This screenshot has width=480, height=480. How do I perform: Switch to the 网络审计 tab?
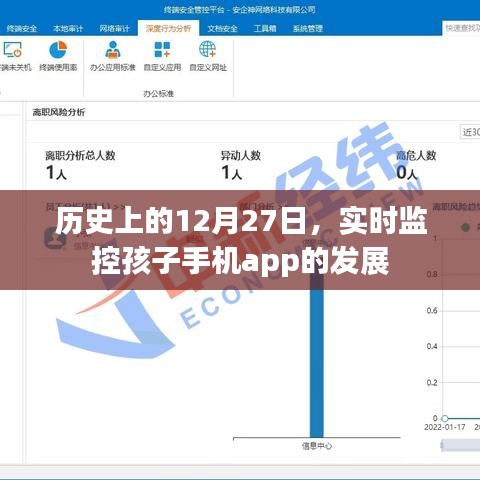pyautogui.click(x=114, y=29)
